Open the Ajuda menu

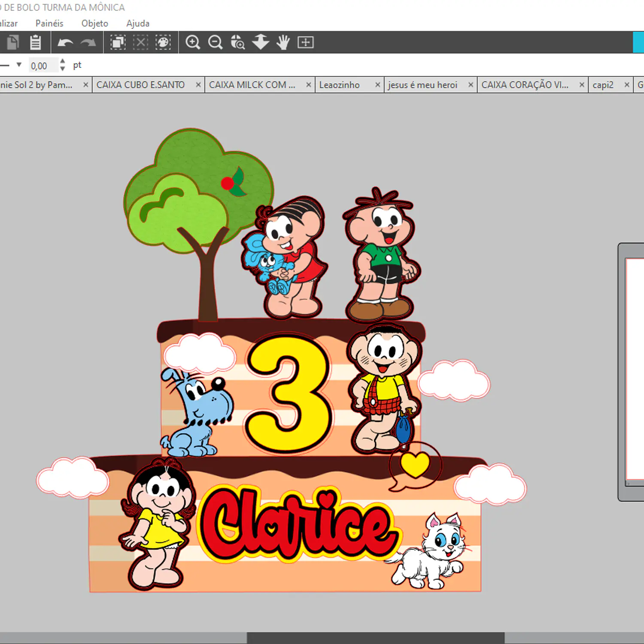(138, 23)
